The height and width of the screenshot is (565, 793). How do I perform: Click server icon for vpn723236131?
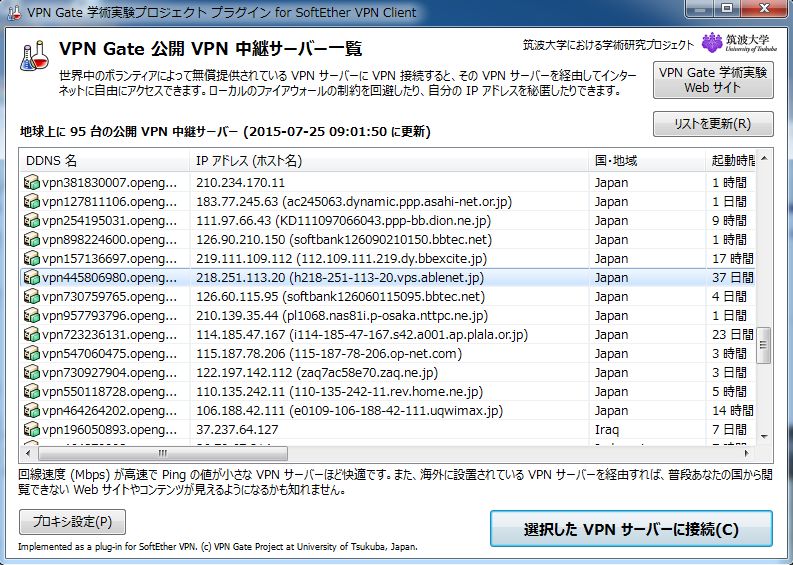point(32,334)
